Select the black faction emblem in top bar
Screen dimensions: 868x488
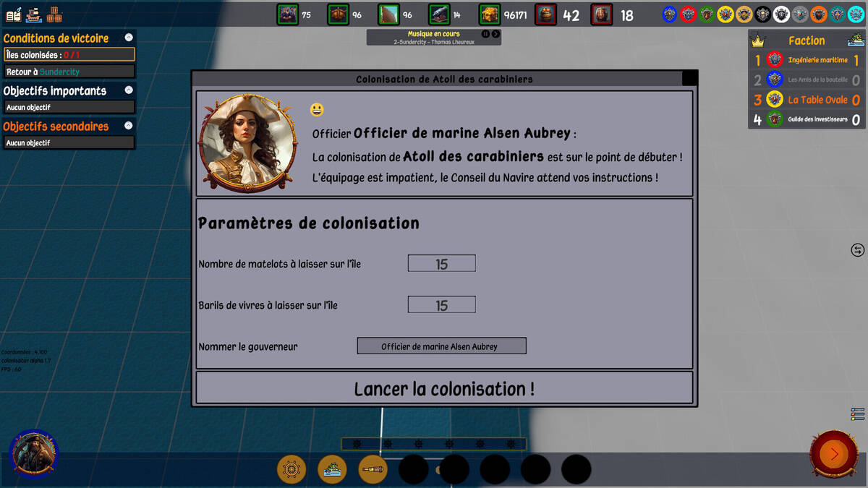point(763,14)
